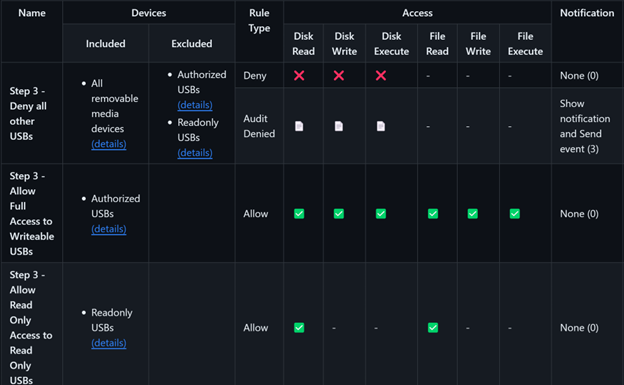Image resolution: width=624 pixels, height=385 pixels.
Task: Open details link for excluded Authorized USBs
Action: (x=195, y=105)
